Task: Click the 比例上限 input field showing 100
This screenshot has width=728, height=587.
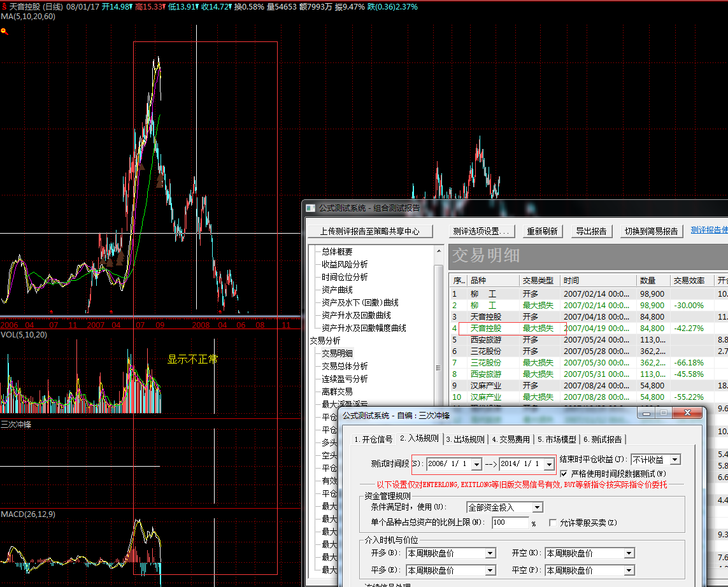Action: point(510,523)
